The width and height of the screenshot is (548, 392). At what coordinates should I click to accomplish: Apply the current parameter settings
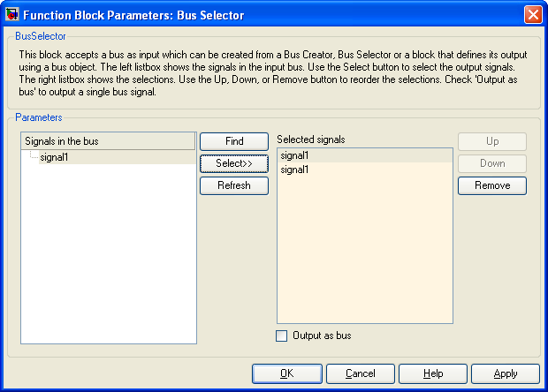pyautogui.click(x=506, y=373)
